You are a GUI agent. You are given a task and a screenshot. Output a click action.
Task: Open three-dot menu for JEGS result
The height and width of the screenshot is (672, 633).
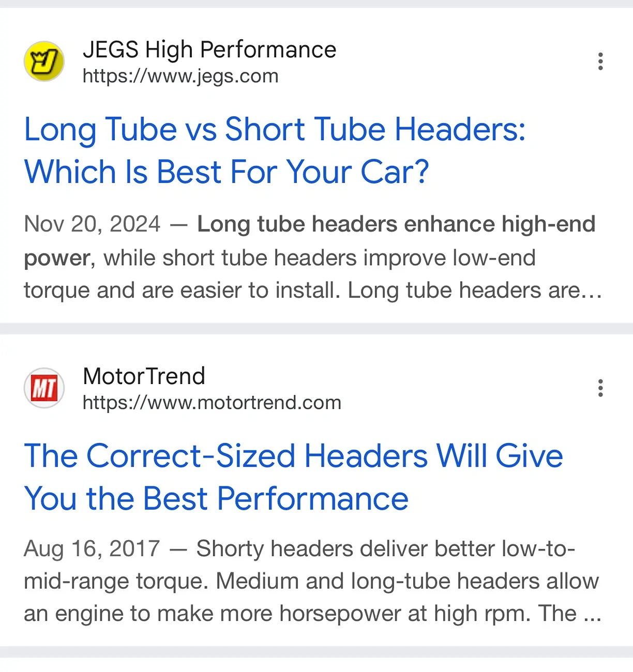point(600,62)
